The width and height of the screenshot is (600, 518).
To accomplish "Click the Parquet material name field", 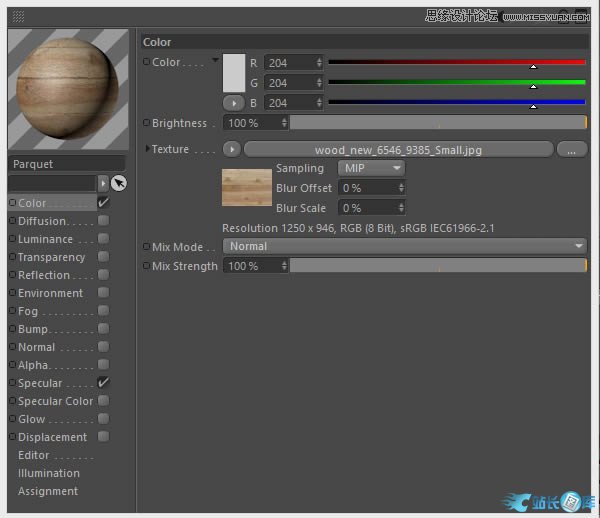I will [67, 164].
